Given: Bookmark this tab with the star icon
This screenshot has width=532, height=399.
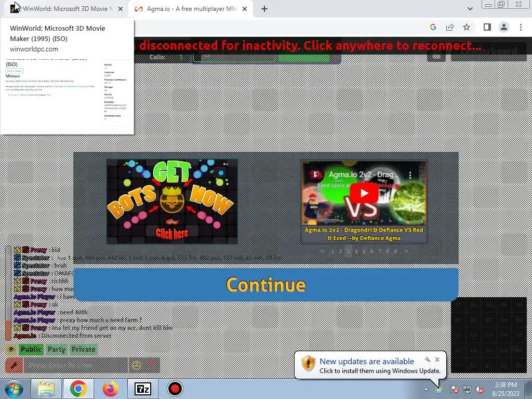Looking at the screenshot, I should [467, 27].
